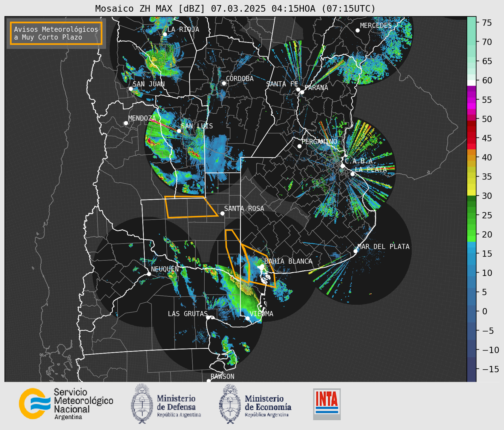The width and height of the screenshot is (504, 430).
Task: Click the RAWSON city label
Action: coord(222,376)
